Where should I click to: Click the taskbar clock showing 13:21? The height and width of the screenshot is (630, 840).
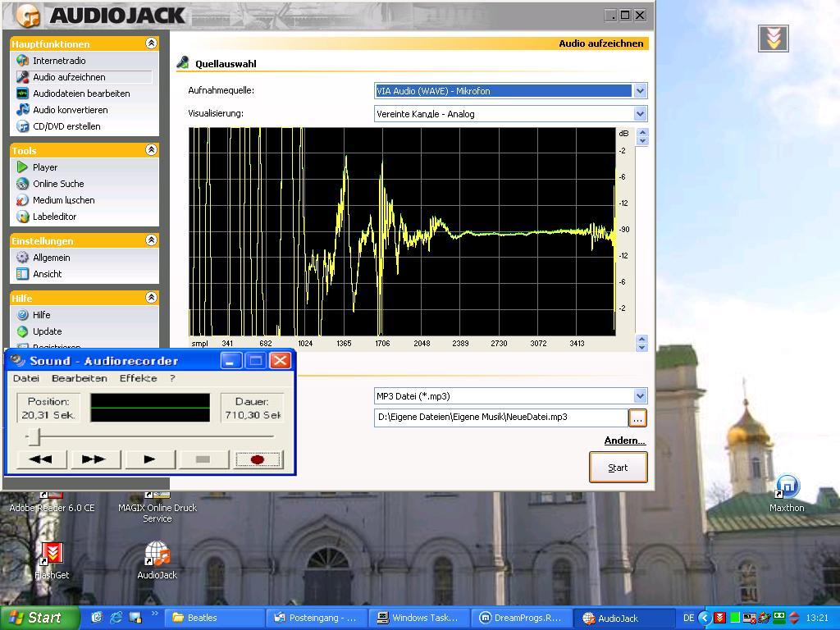click(816, 618)
